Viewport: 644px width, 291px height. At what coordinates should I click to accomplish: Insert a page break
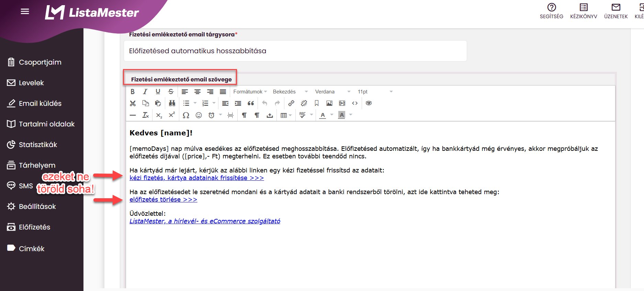pos(230,115)
